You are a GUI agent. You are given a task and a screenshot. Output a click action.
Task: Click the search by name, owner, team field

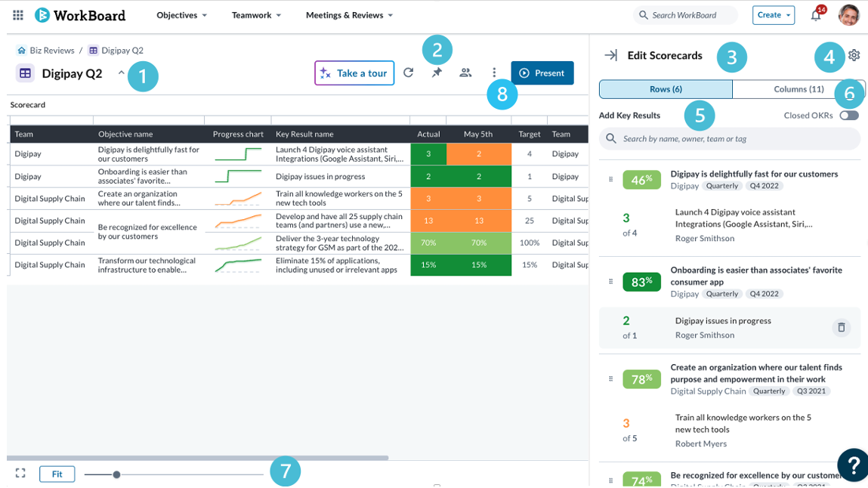point(730,138)
